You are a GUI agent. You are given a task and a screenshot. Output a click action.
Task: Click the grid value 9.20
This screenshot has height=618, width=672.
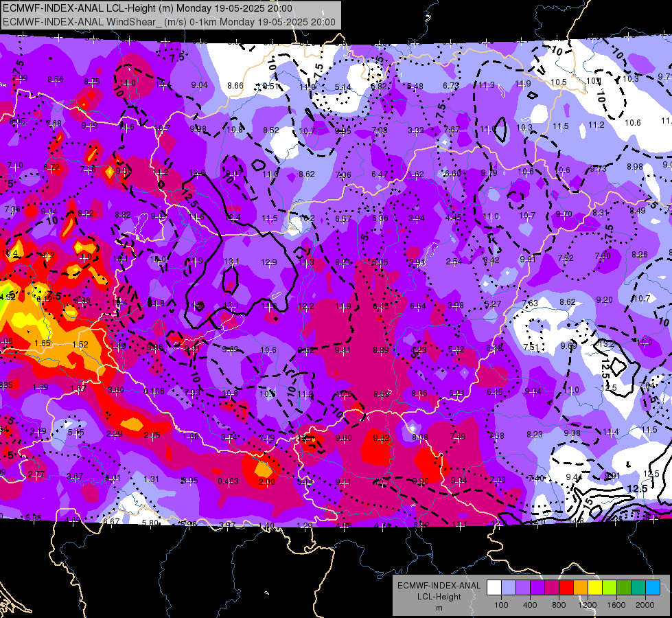[x=604, y=300]
